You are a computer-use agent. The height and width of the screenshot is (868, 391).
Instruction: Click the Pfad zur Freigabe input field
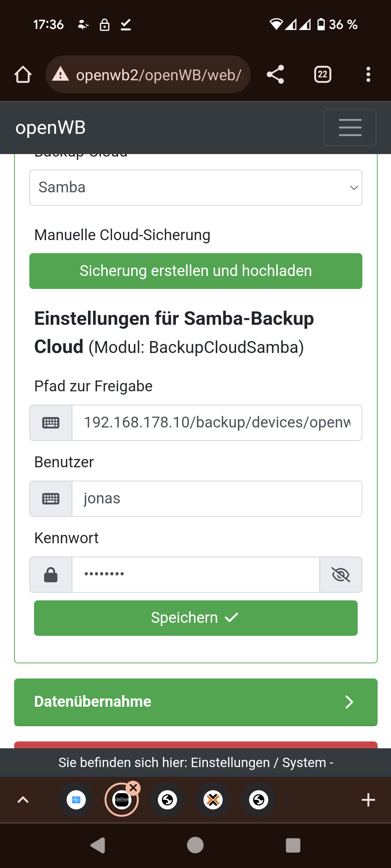click(x=216, y=423)
